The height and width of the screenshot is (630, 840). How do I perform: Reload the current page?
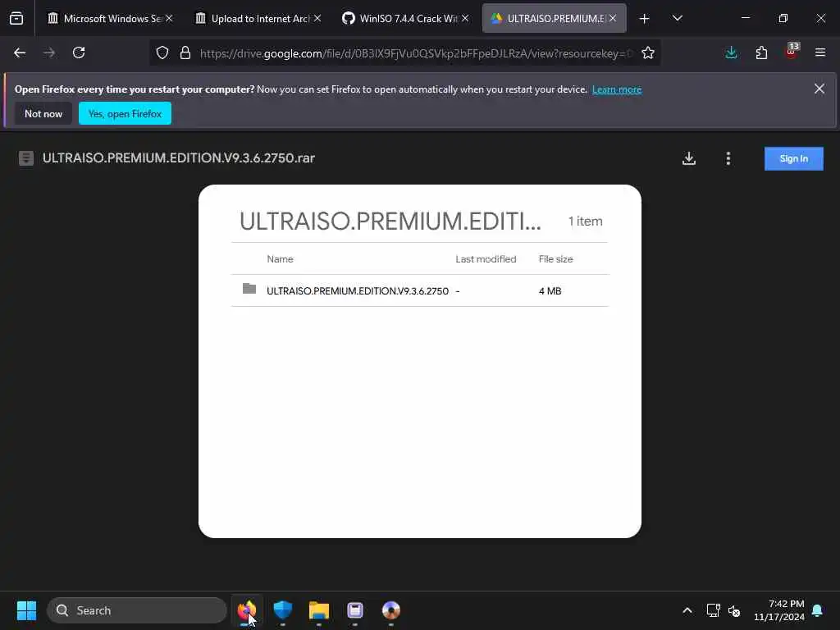[79, 52]
